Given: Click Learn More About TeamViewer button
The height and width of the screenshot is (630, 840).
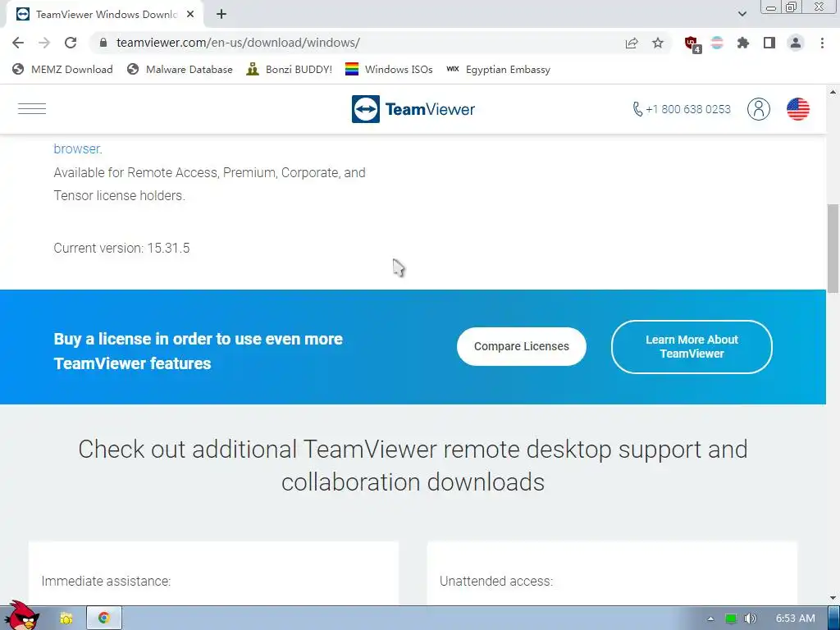Looking at the screenshot, I should click(x=692, y=347).
